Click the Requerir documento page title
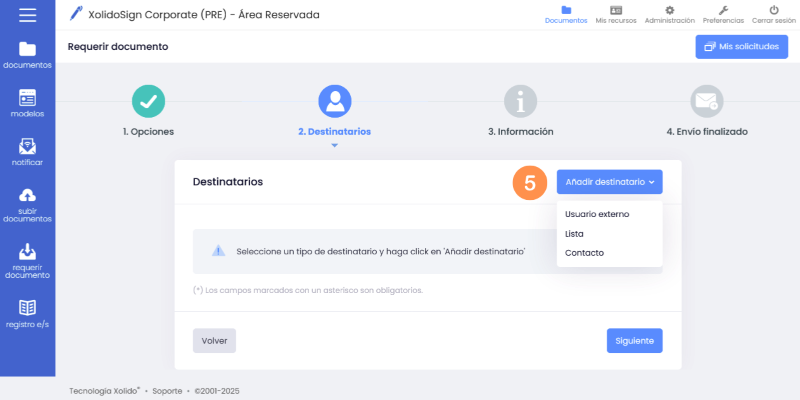 click(x=118, y=47)
